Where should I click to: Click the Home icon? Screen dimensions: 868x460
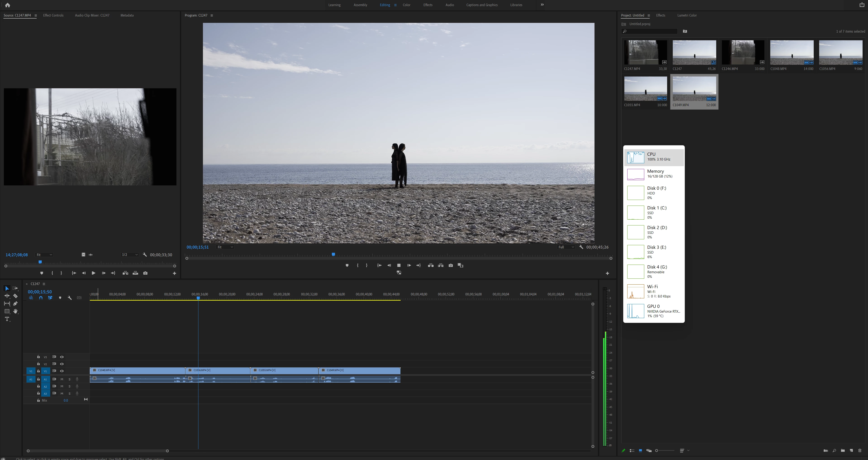pyautogui.click(x=7, y=5)
